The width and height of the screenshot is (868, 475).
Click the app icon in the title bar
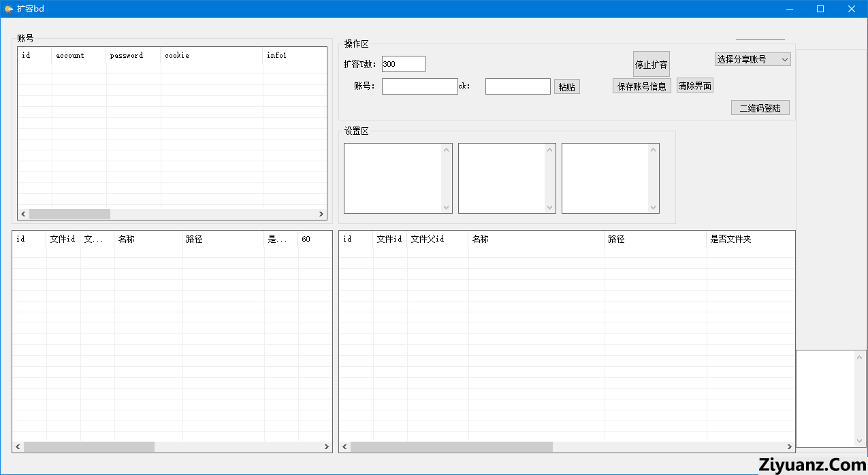(x=8, y=9)
